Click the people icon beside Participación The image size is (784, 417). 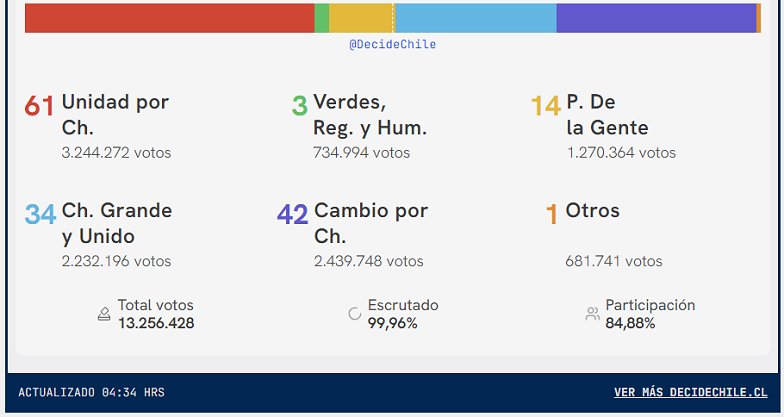(x=592, y=314)
